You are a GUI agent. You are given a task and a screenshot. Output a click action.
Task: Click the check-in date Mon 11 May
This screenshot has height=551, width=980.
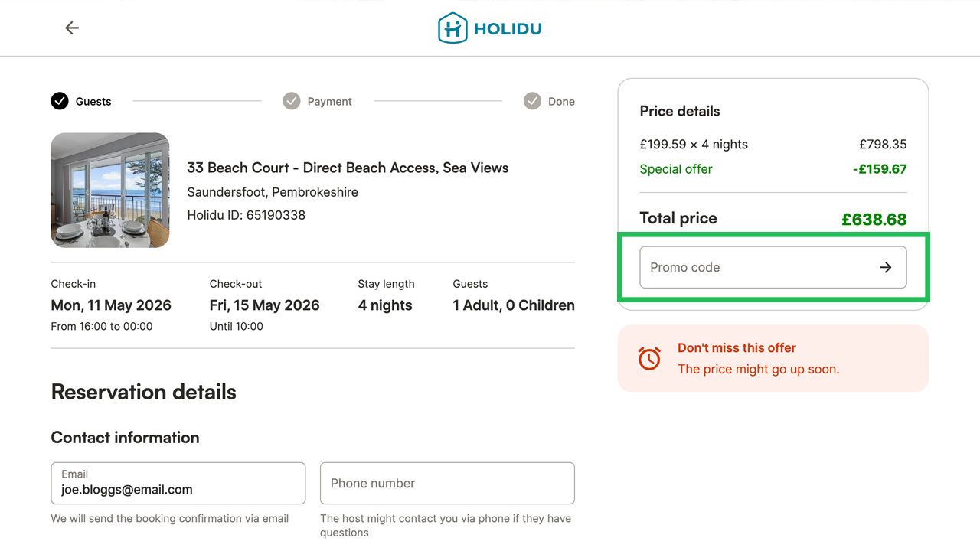point(111,305)
